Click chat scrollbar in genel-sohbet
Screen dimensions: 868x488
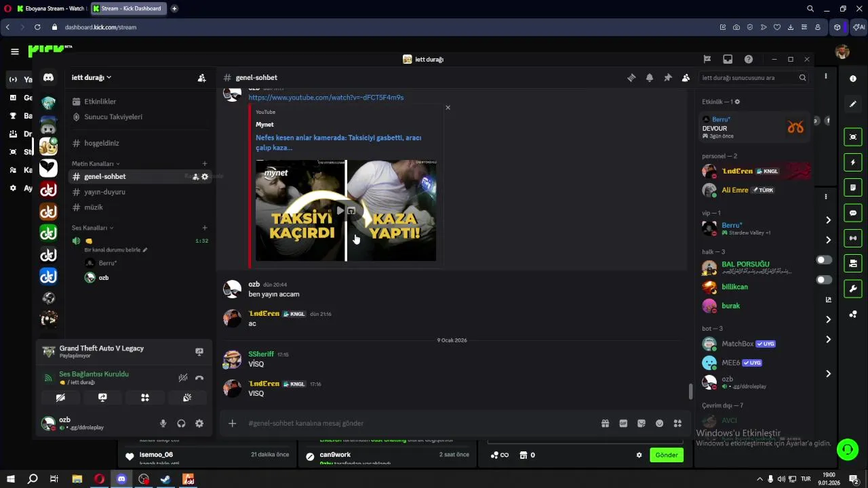point(691,392)
